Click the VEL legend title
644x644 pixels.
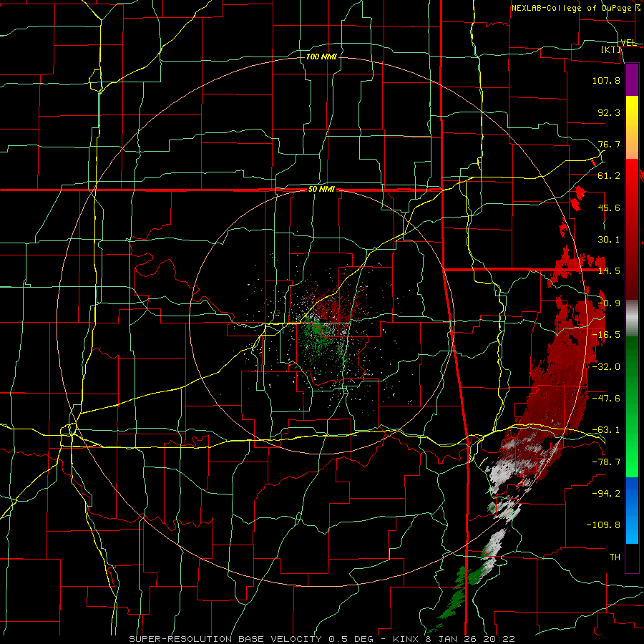628,43
